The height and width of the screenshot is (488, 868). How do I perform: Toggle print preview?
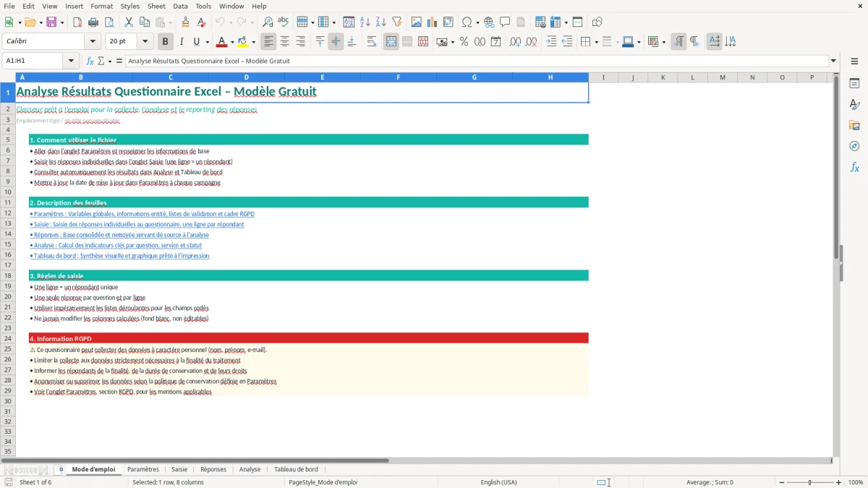pyautogui.click(x=109, y=22)
